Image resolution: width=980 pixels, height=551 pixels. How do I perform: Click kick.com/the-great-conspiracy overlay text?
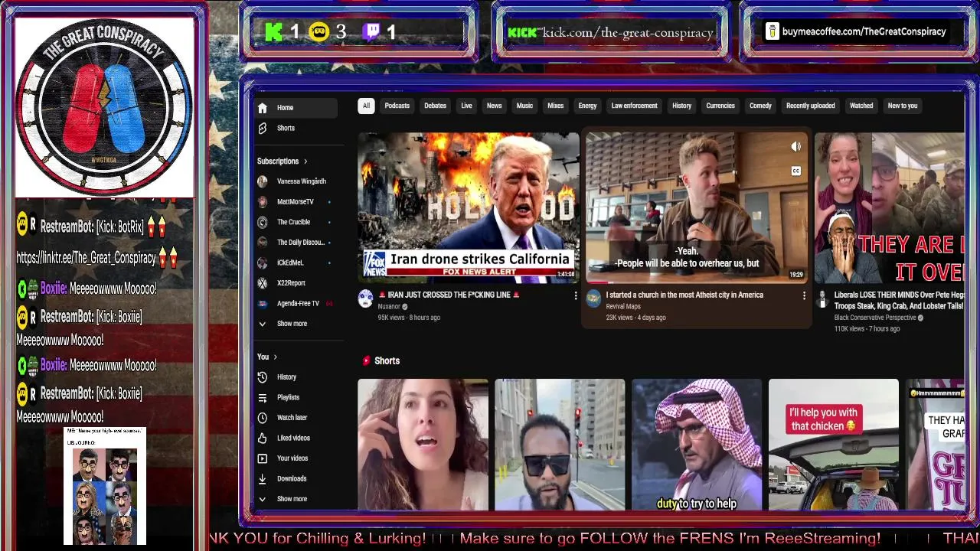[628, 32]
